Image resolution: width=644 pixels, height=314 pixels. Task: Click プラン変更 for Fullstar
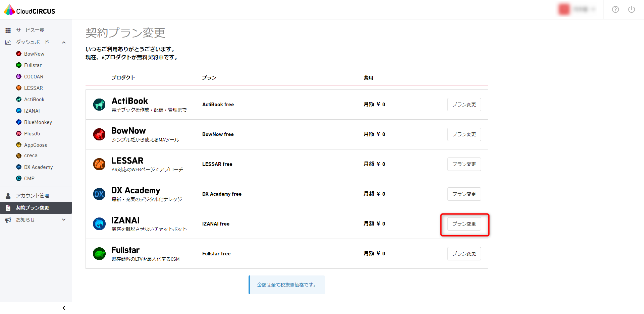[464, 254]
